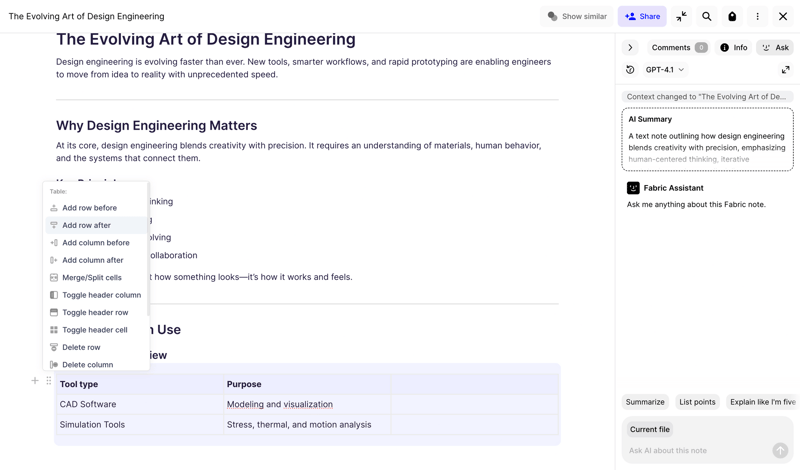Viewport: 800px width, 470px height.
Task: Click the Summarize suggestion chip
Action: pyautogui.click(x=645, y=402)
